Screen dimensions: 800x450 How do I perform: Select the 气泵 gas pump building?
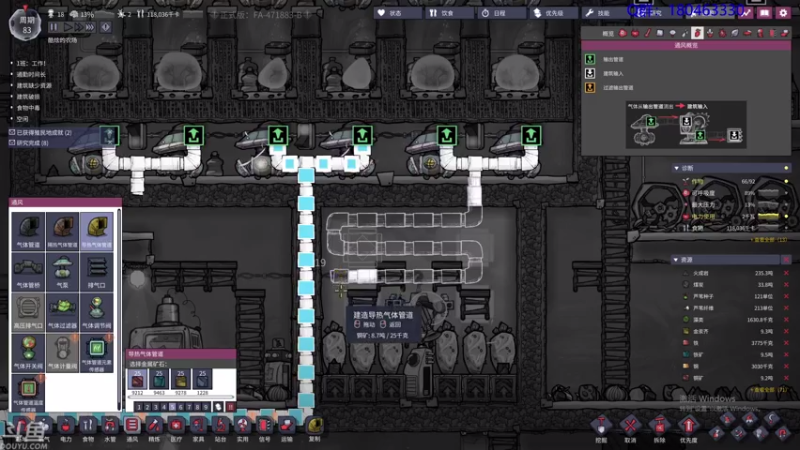[x=62, y=271]
